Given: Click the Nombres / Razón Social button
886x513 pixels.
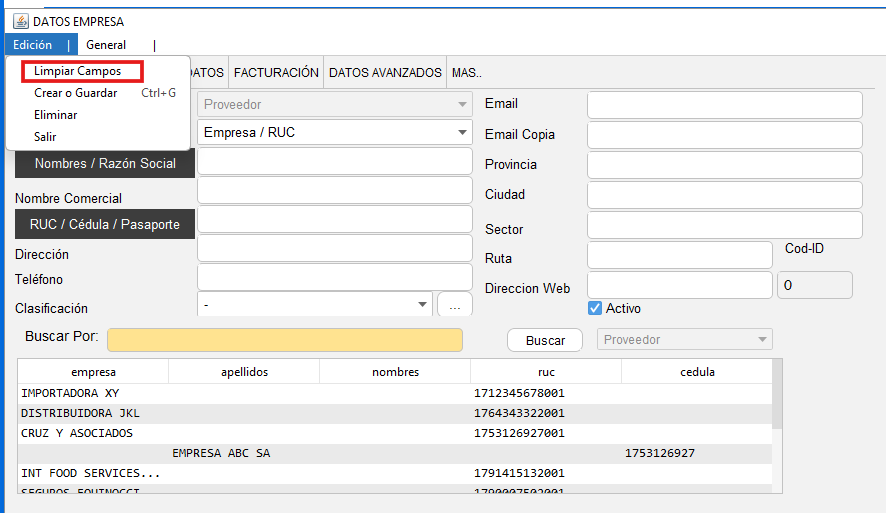Looking at the screenshot, I should [105, 163].
